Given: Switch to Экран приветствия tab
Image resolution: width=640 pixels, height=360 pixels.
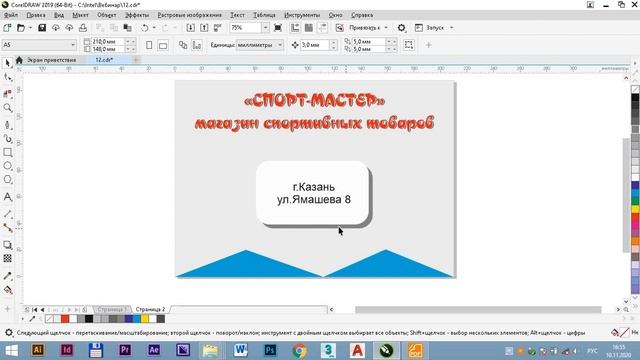Looking at the screenshot, I should [x=51, y=60].
